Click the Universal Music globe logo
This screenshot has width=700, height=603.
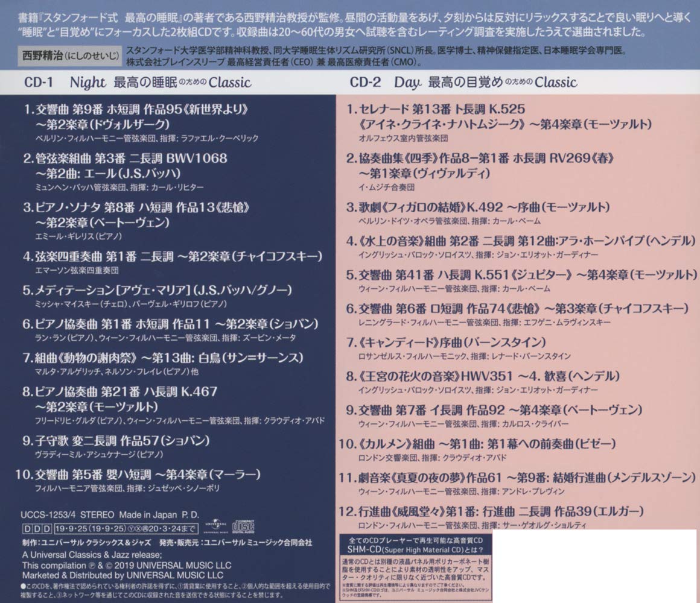tap(215, 526)
